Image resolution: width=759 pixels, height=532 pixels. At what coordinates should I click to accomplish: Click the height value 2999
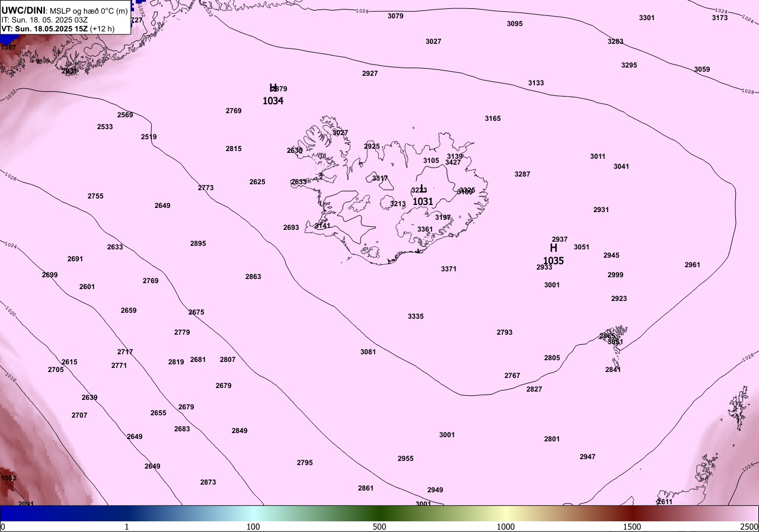[616, 275]
